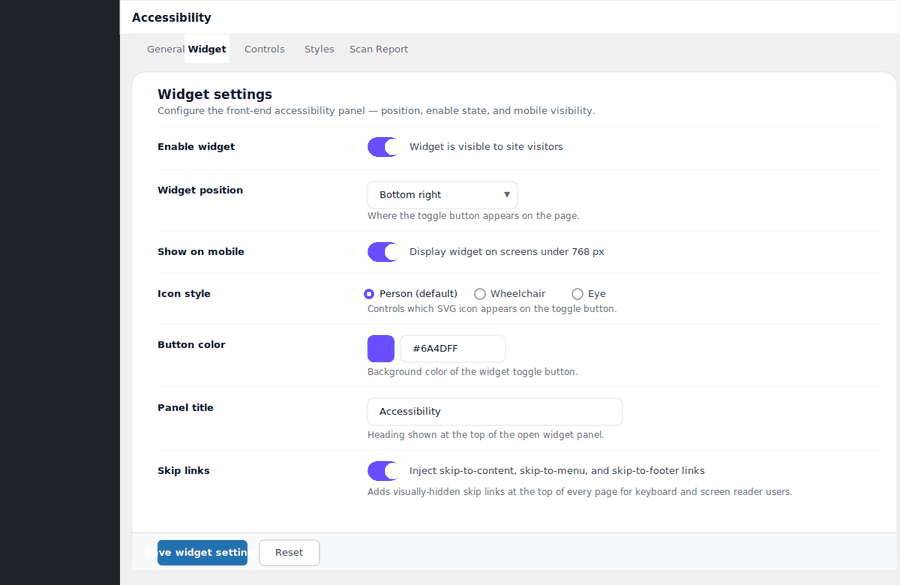Click the Widget position row label
Screen dimensions: 900x585
(x=200, y=190)
